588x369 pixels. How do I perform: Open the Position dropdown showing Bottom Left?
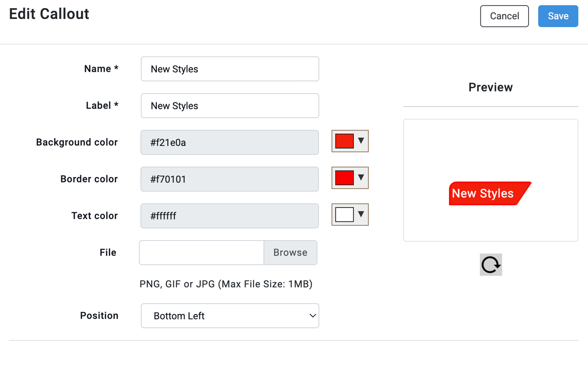pos(229,315)
